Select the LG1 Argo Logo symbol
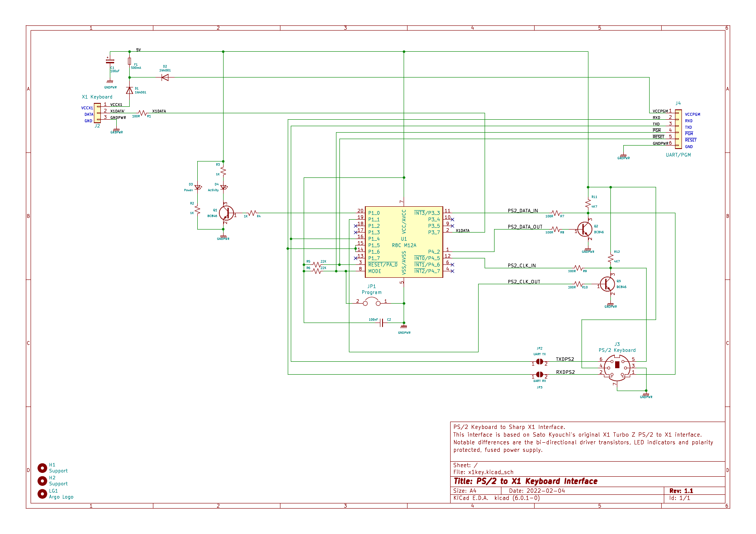Viewport: 756px width, 534px height. pyautogui.click(x=42, y=494)
